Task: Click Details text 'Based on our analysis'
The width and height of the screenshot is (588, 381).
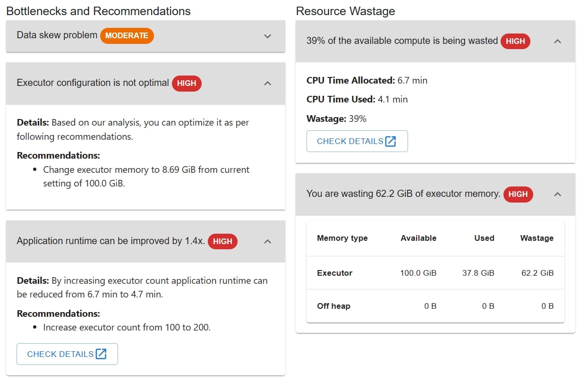Action: pos(133,129)
